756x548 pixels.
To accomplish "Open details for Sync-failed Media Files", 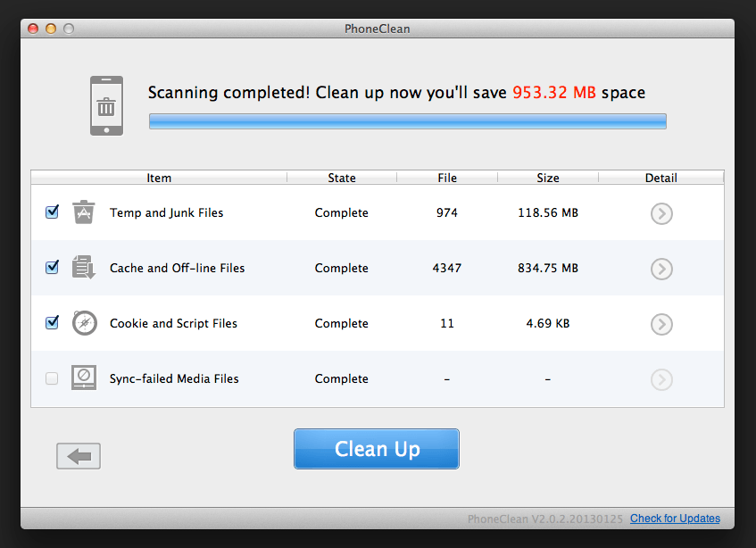I will (661, 380).
